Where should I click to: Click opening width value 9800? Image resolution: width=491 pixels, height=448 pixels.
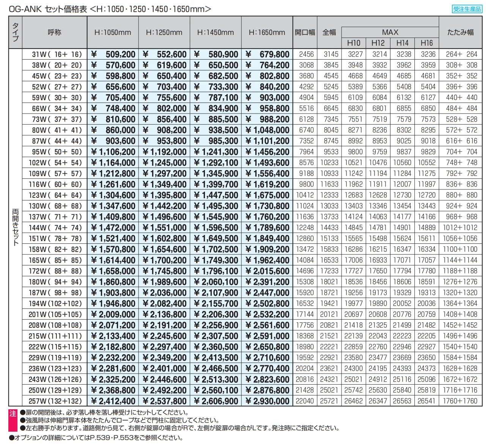(306, 184)
